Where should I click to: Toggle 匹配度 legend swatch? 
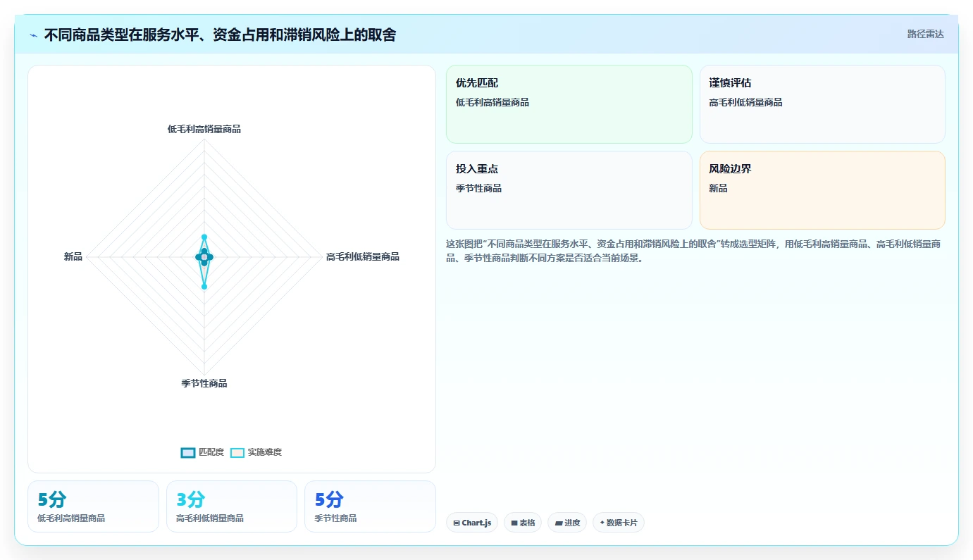point(188,452)
